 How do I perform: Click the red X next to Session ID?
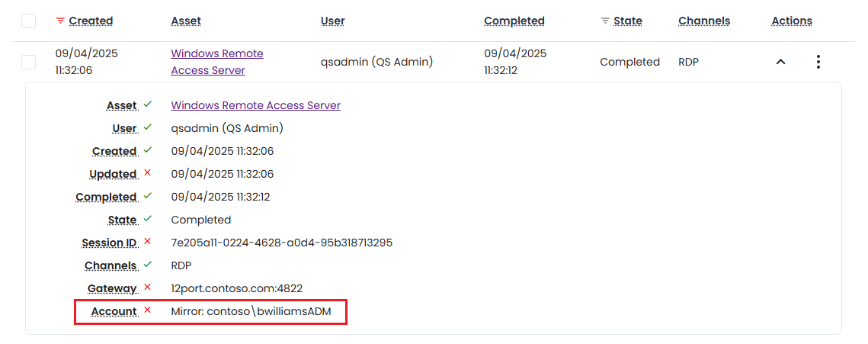click(147, 242)
